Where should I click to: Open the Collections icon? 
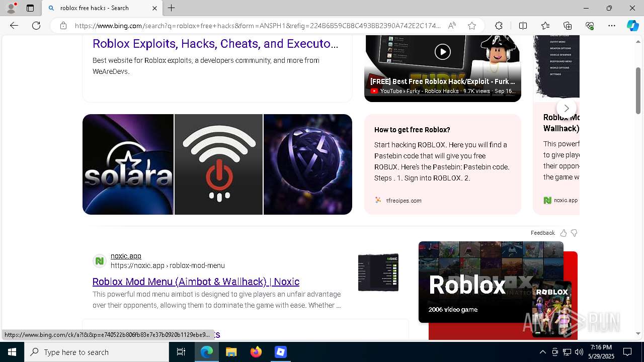pyautogui.click(x=568, y=26)
